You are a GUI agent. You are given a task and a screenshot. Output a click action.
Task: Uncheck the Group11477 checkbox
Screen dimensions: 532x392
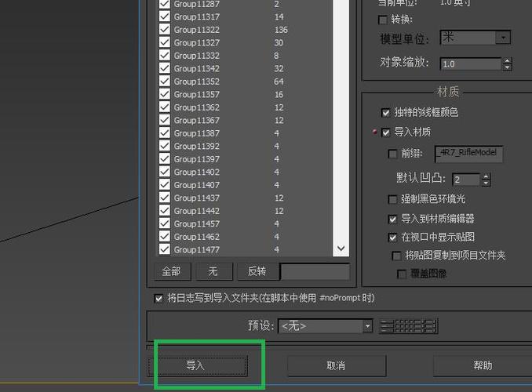point(165,249)
